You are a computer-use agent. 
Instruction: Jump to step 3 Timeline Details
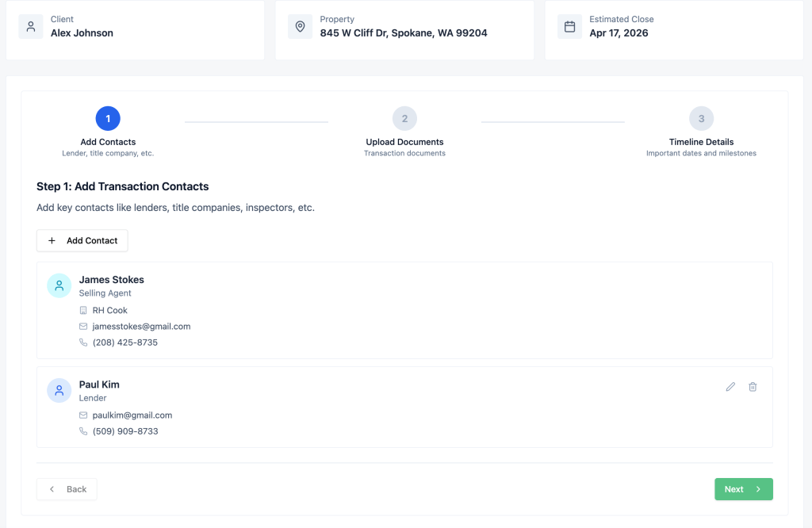[x=701, y=119]
